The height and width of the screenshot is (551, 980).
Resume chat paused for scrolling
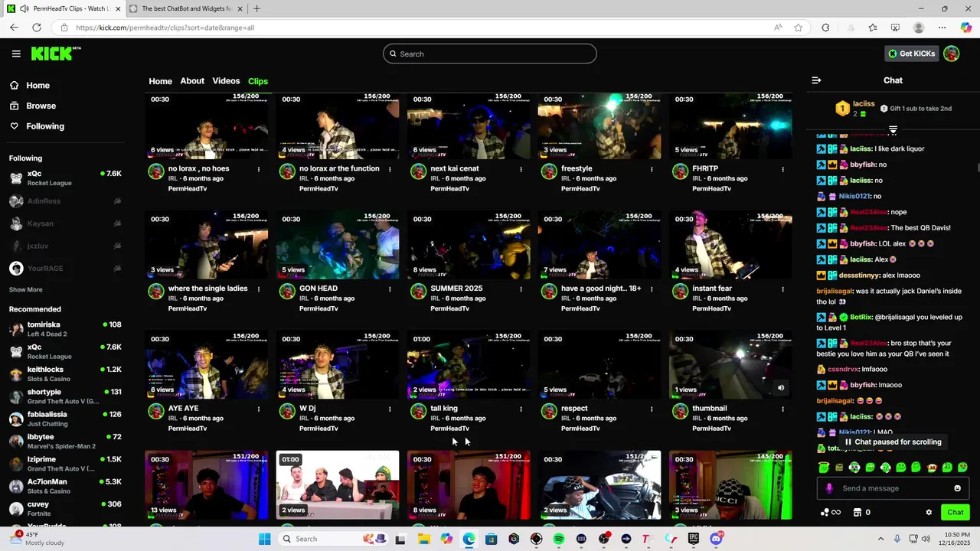[893, 442]
